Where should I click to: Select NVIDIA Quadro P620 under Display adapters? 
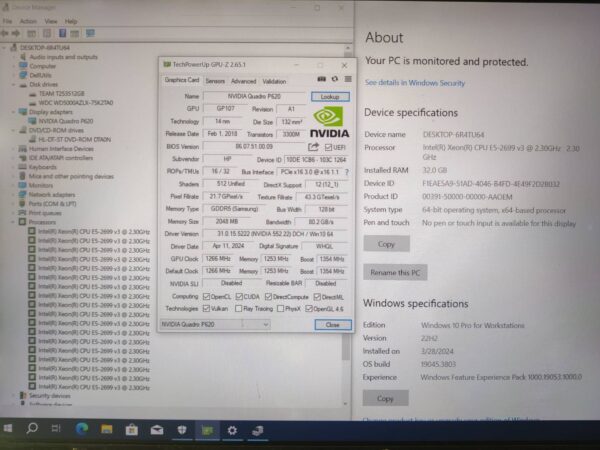pos(65,121)
